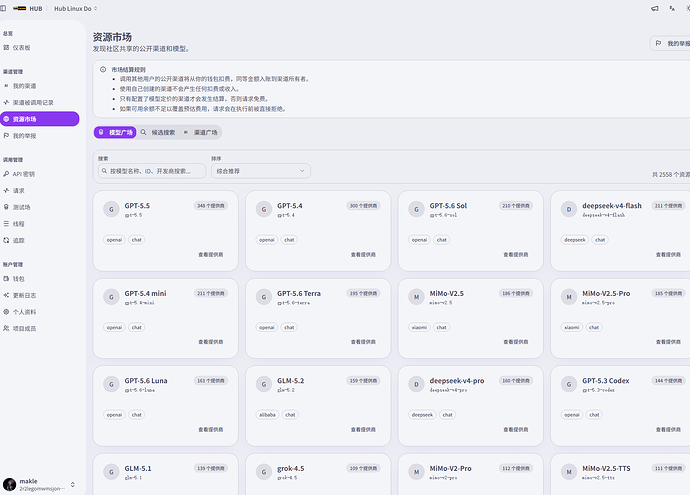Expand the makle user account menu
The image size is (690, 495).
39,484
